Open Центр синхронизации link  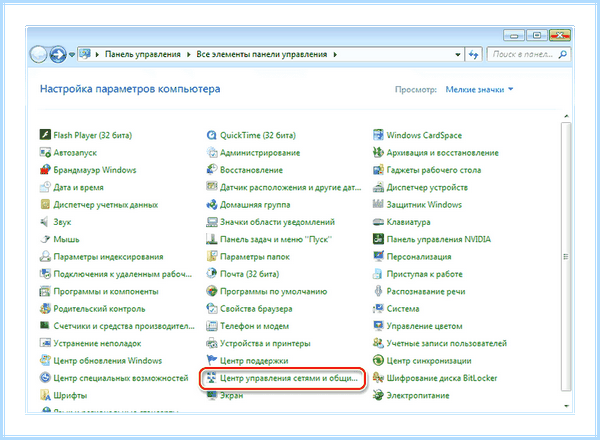pyautogui.click(x=429, y=361)
